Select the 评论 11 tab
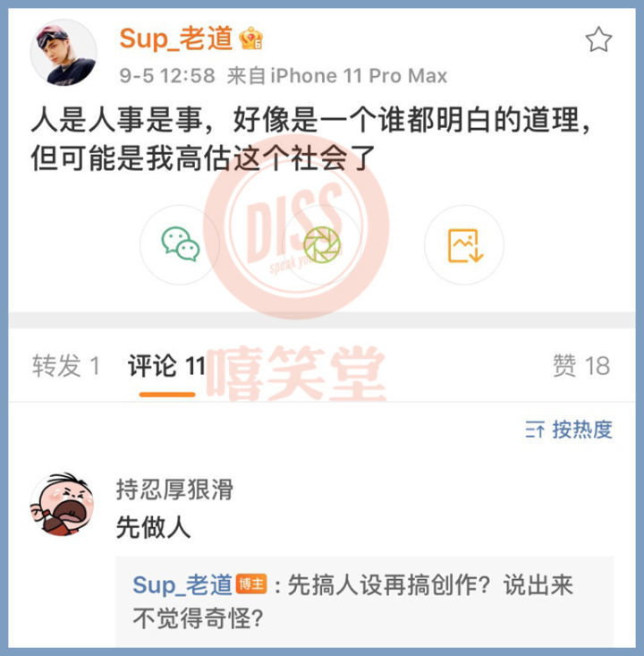The image size is (644, 656). click(x=166, y=366)
